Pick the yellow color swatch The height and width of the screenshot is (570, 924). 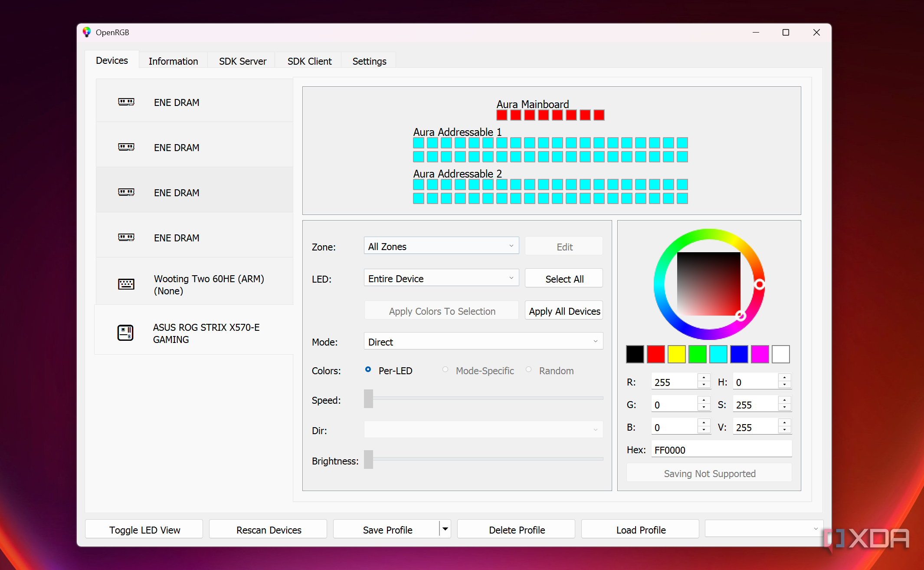[x=676, y=354]
